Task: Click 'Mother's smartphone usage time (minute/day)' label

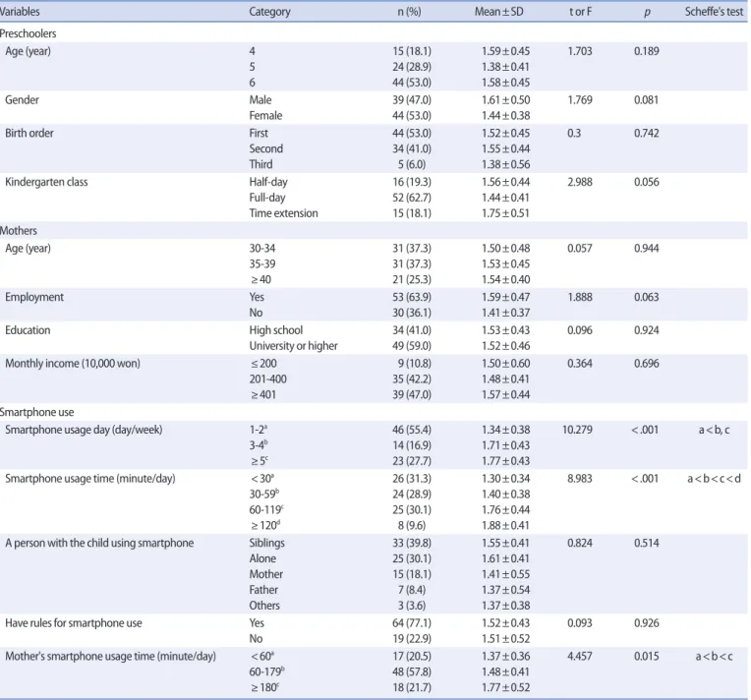Action: click(x=111, y=657)
